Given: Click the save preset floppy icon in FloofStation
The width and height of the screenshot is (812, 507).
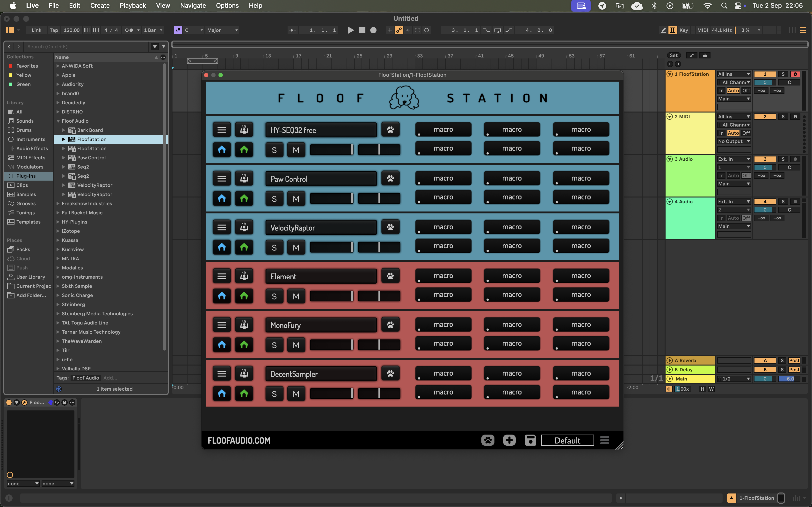Looking at the screenshot, I should pyautogui.click(x=530, y=440).
